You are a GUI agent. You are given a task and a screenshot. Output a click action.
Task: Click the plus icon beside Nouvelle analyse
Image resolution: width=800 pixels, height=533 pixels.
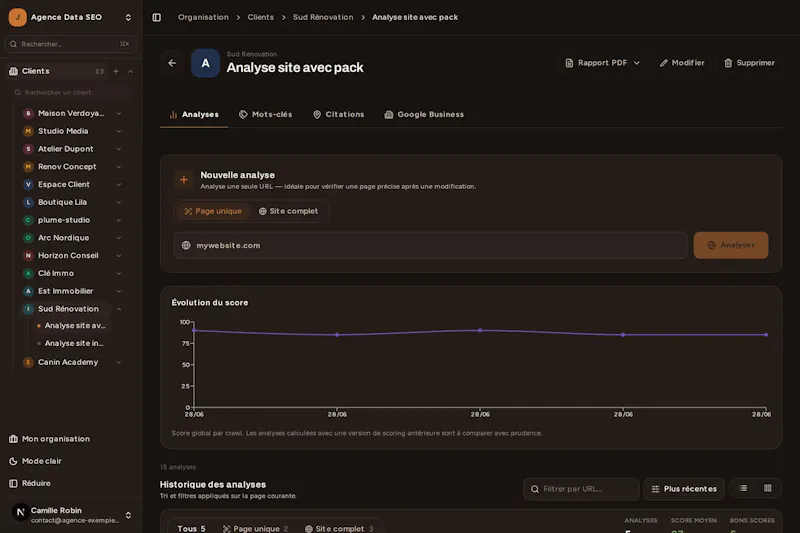point(184,180)
